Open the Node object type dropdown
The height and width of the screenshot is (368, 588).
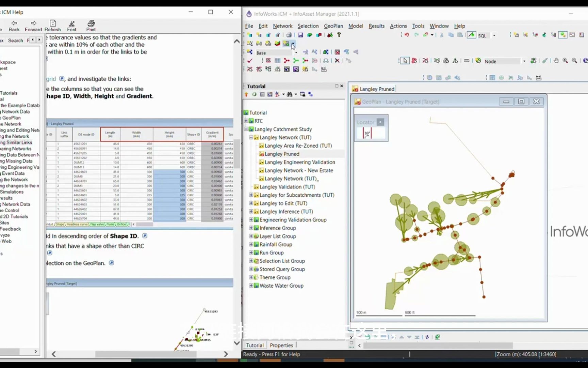524,61
